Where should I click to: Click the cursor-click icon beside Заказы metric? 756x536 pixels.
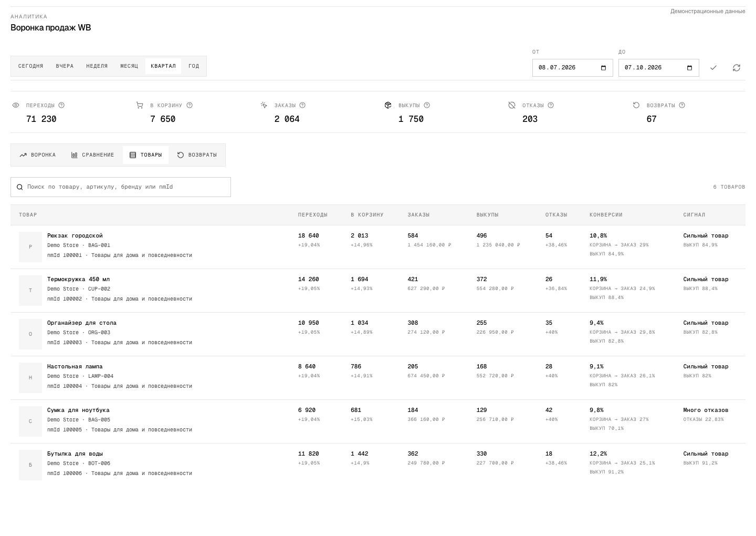pyautogui.click(x=264, y=105)
